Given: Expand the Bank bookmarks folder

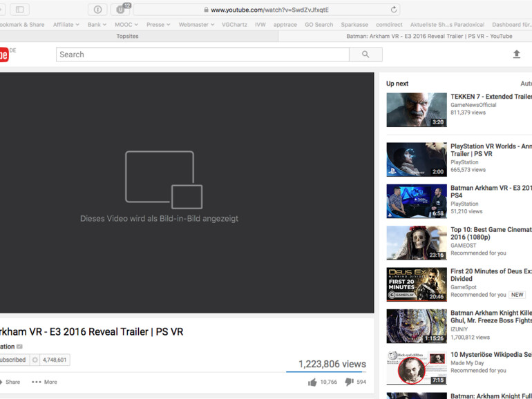Looking at the screenshot, I should 97,25.
